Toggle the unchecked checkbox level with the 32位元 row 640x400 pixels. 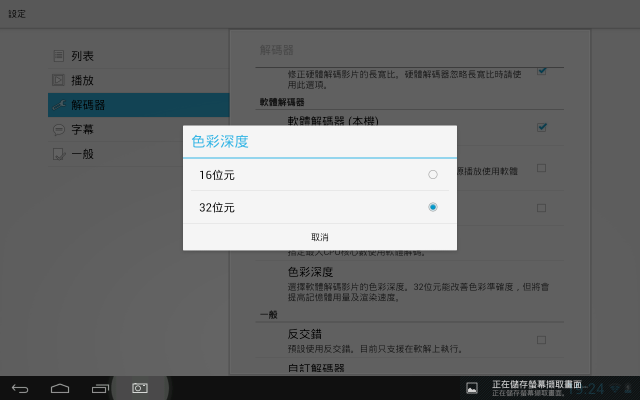click(x=541, y=208)
